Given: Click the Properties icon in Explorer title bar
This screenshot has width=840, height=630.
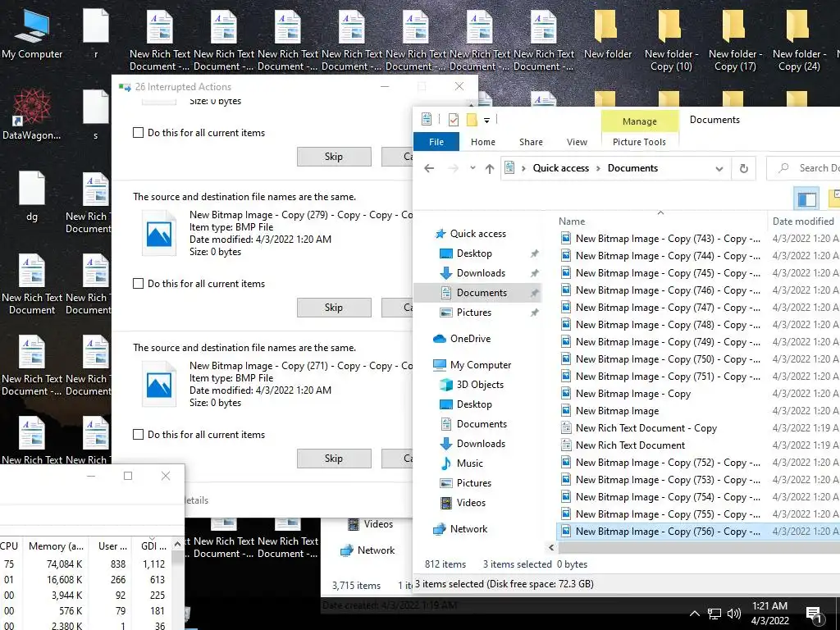Looking at the screenshot, I should click(427, 119).
